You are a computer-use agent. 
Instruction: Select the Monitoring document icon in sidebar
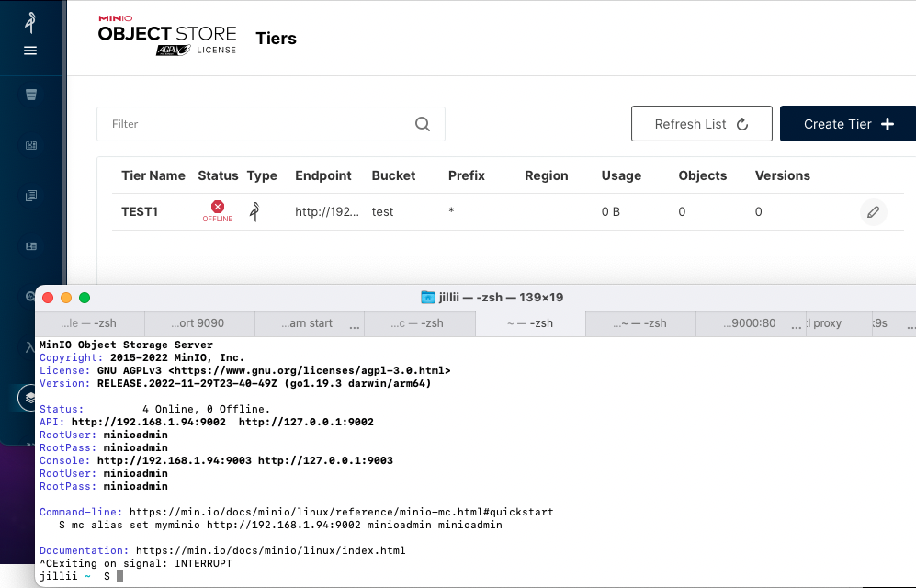31,196
